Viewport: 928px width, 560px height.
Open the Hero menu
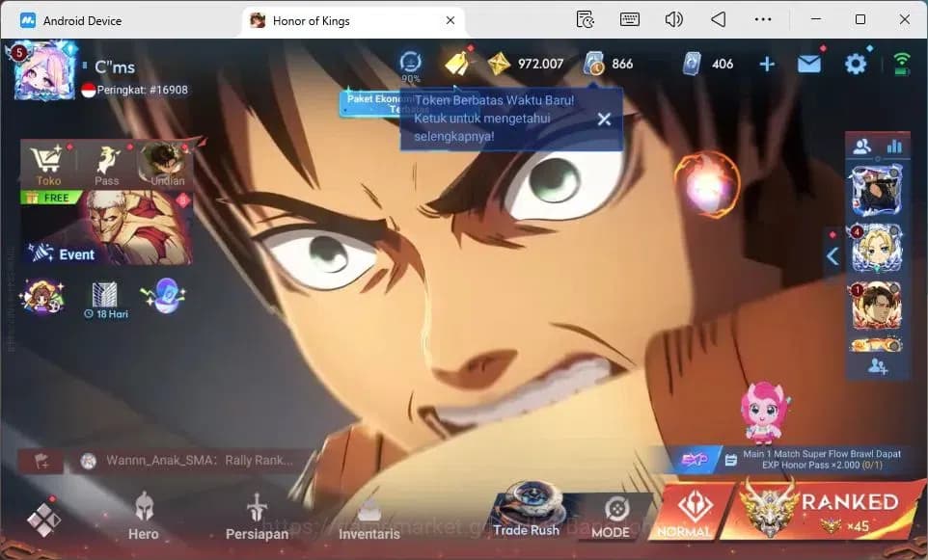(144, 517)
